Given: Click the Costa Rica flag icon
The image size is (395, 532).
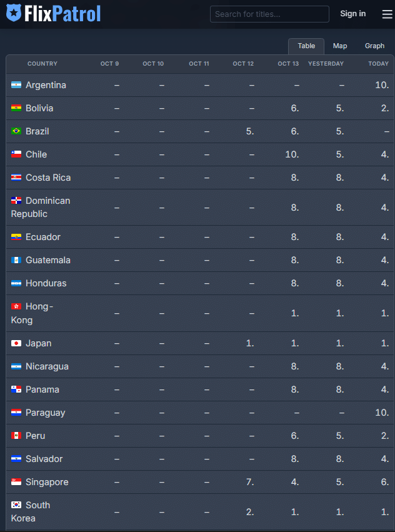Looking at the screenshot, I should click(16, 178).
